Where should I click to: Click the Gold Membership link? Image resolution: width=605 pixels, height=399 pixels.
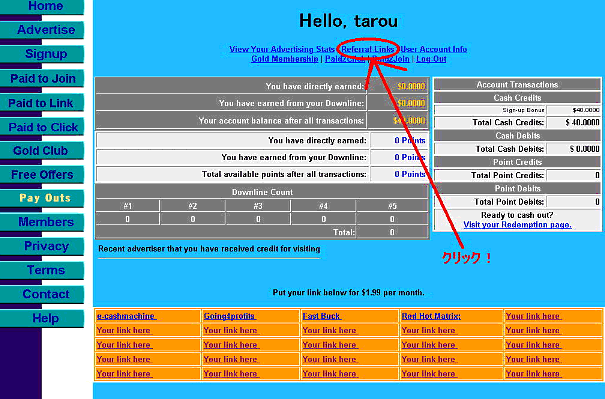tap(285, 59)
